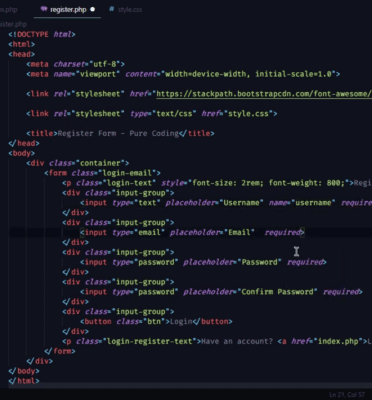Click the PHP file icon on register.php tab
This screenshot has height=400, width=372.
point(44,9)
